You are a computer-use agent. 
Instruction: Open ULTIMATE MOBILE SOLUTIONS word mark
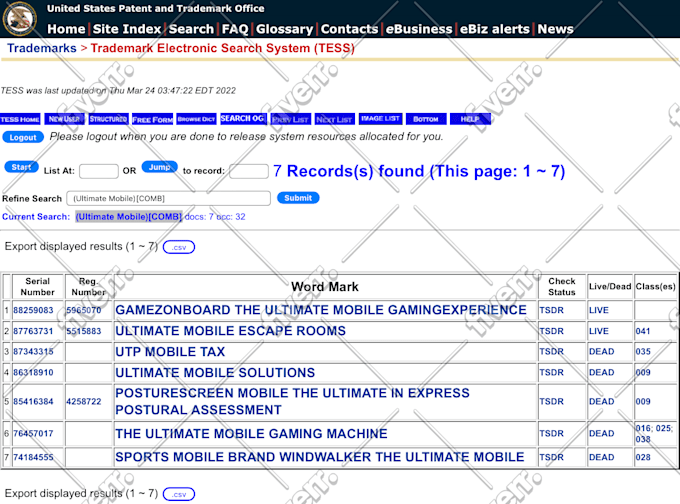click(215, 373)
